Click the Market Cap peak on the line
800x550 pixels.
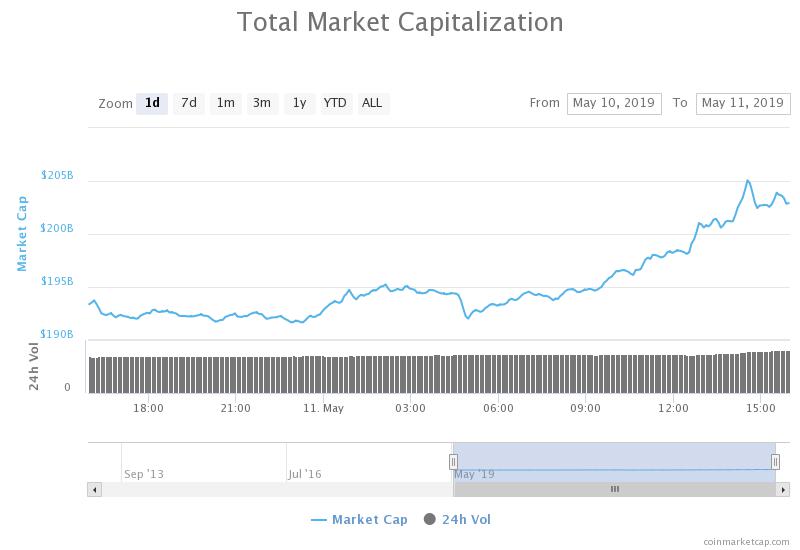747,180
